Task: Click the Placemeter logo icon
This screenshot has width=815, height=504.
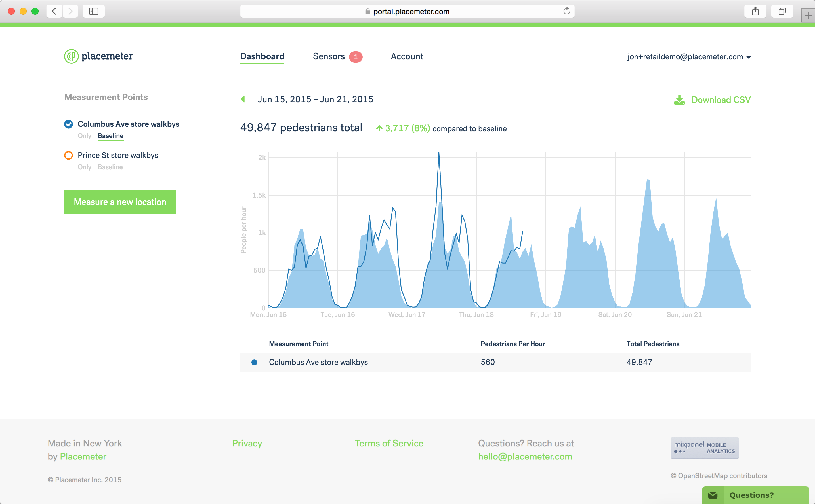Action: 71,56
